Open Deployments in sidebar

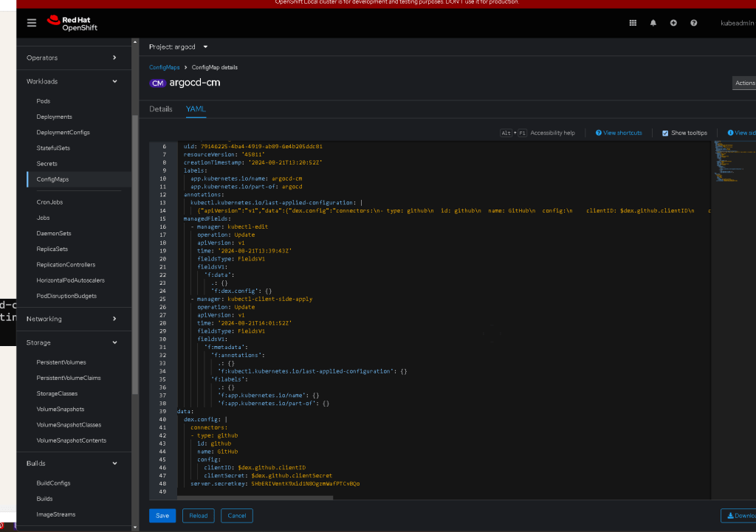pyautogui.click(x=54, y=117)
